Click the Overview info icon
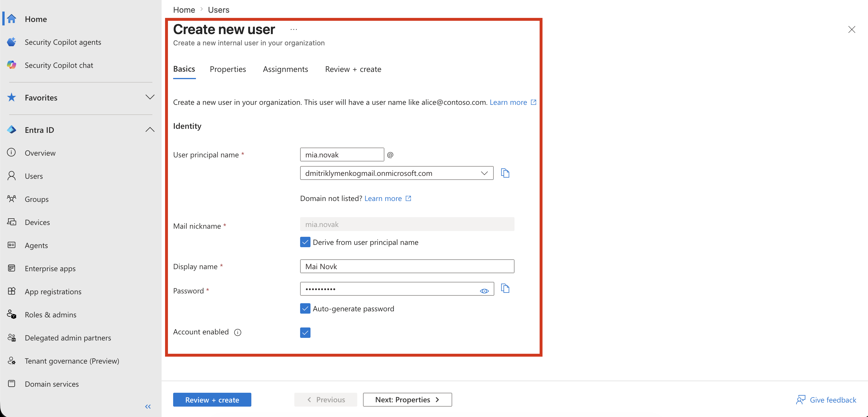 click(12, 152)
